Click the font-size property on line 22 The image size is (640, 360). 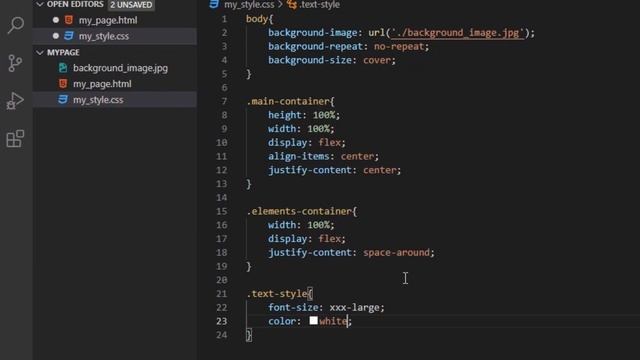(293, 307)
